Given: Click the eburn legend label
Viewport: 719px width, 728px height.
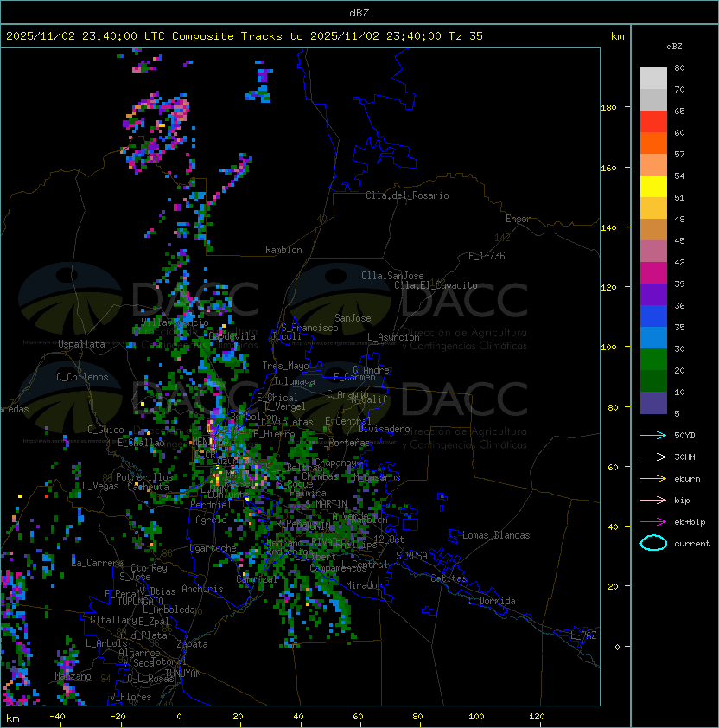Looking at the screenshot, I should [687, 479].
